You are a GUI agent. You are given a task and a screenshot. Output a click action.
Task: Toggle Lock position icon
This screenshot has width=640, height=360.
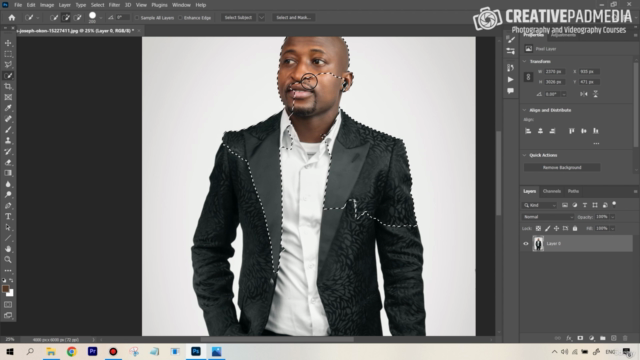pos(556,229)
